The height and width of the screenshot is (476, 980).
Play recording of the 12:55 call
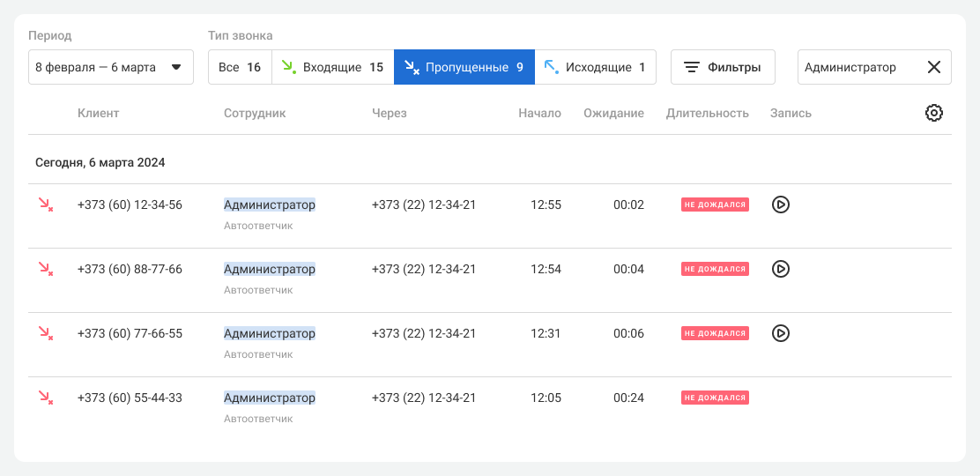click(780, 205)
